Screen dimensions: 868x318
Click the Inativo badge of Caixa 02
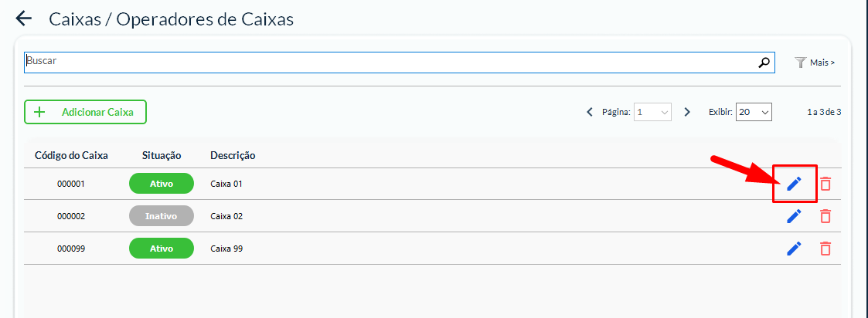tap(161, 216)
